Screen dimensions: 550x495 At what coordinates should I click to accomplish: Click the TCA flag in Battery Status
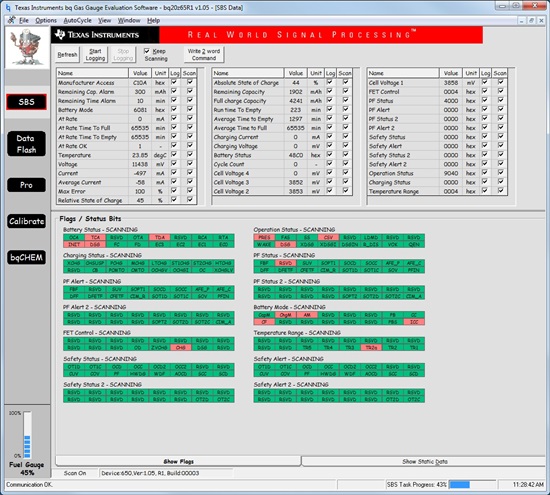[95, 237]
